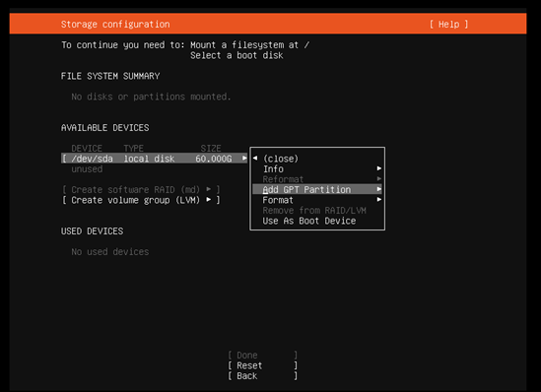
Task: Expand the arrow at Format row end
Action: tap(379, 199)
